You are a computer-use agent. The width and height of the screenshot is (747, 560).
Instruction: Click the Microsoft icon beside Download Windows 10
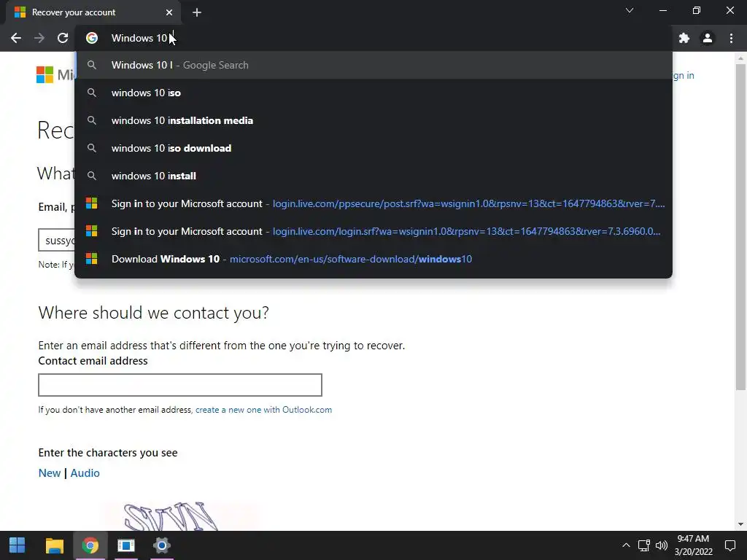point(91,259)
